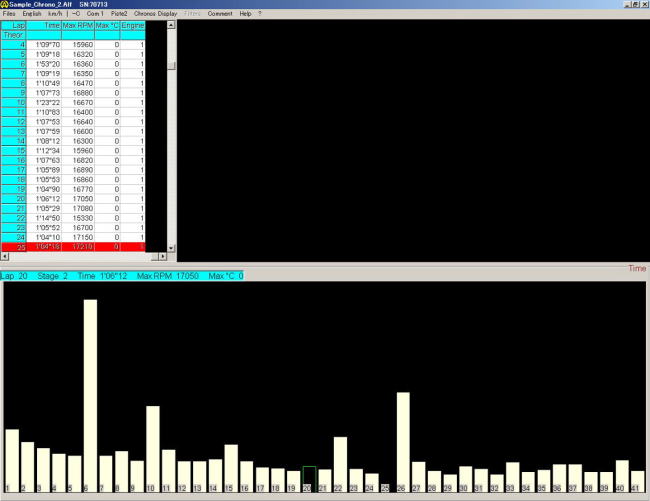The width and height of the screenshot is (650, 501).
Task: Click Max RPM 17050 in status strip
Action: (168, 276)
